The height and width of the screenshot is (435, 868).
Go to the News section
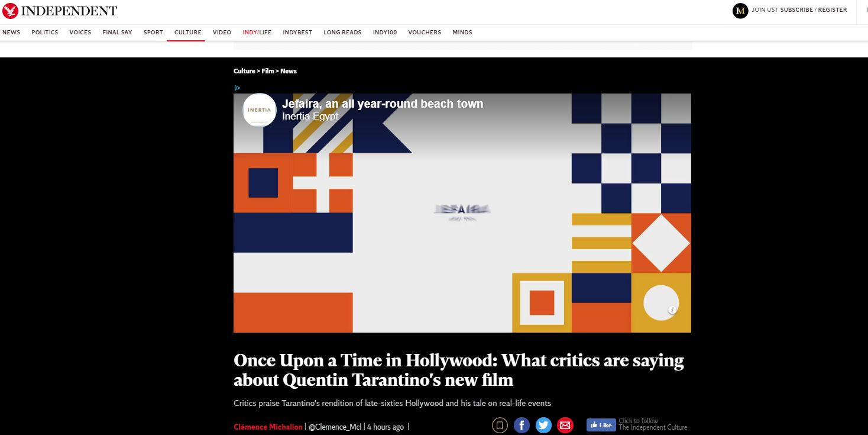(x=11, y=33)
